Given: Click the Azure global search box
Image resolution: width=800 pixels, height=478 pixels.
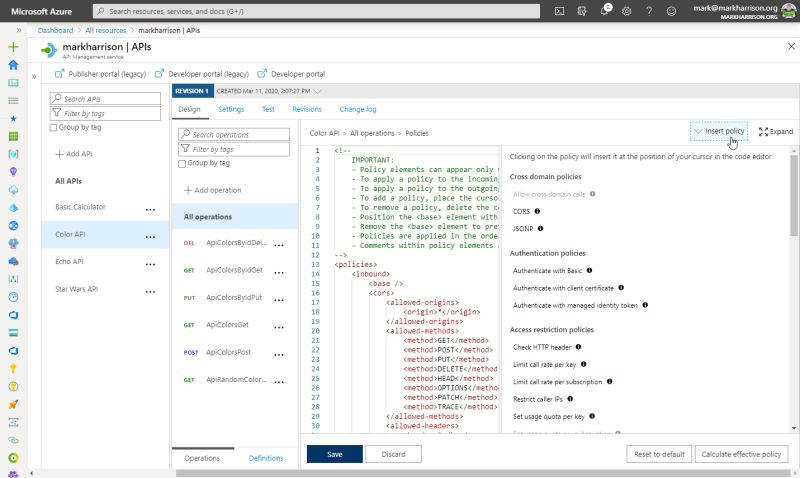Looking at the screenshot, I should (316, 11).
